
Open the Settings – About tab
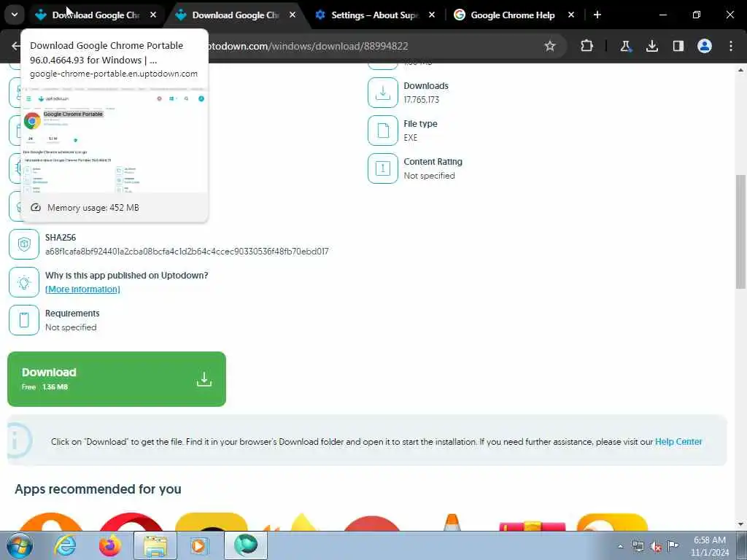pos(376,15)
